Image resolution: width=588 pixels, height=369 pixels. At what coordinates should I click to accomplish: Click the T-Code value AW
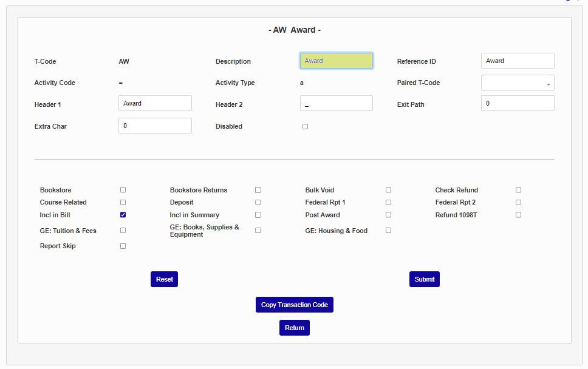click(124, 61)
